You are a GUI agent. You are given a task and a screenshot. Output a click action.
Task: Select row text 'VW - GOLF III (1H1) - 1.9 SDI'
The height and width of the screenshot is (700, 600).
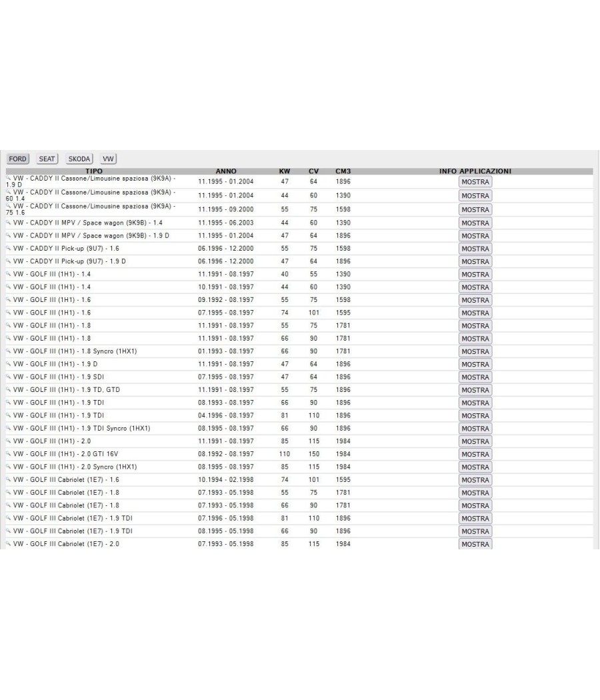pos(59,377)
